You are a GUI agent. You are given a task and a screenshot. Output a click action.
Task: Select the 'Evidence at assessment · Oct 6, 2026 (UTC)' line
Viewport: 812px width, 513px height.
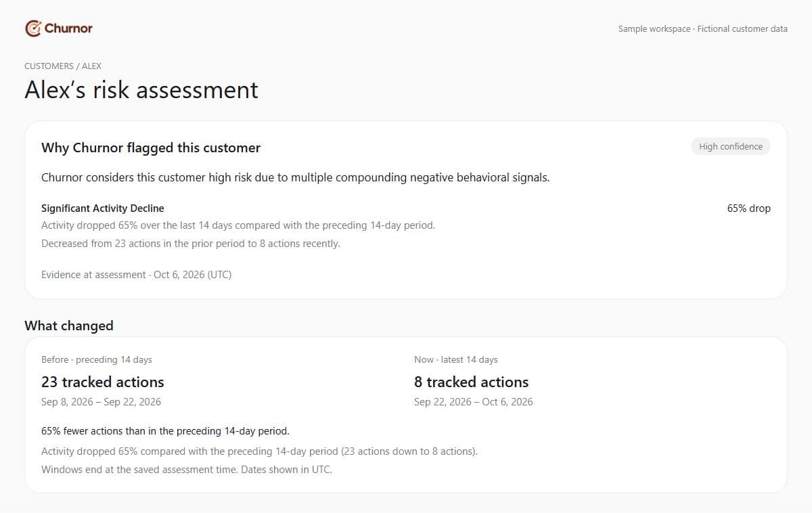[x=137, y=275]
